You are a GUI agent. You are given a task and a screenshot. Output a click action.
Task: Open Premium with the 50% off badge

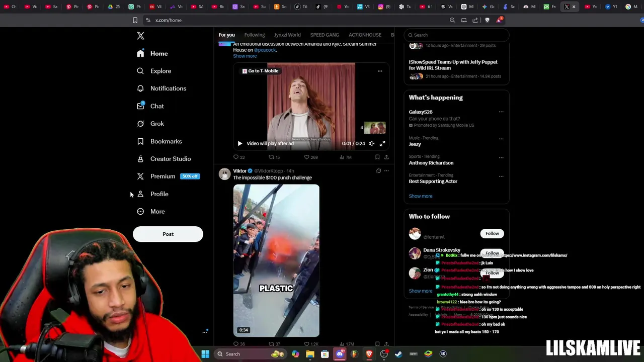tap(169, 176)
